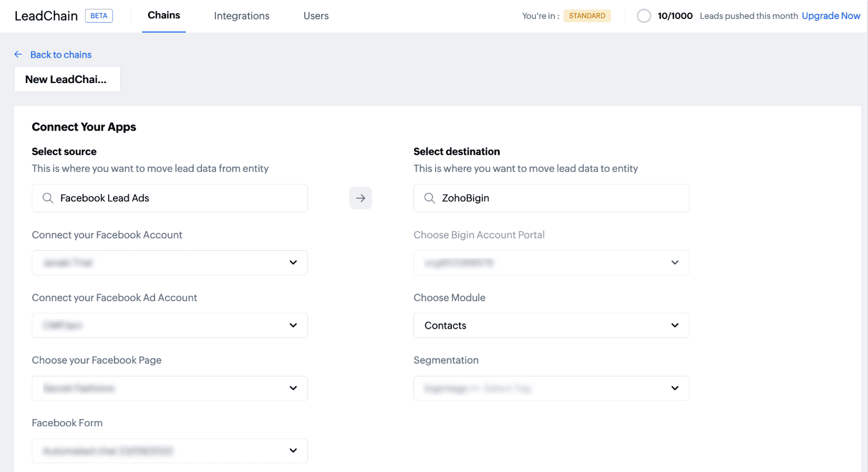The width and height of the screenshot is (868, 472).
Task: Click the BETA badge next to LeadChain
Action: (99, 16)
